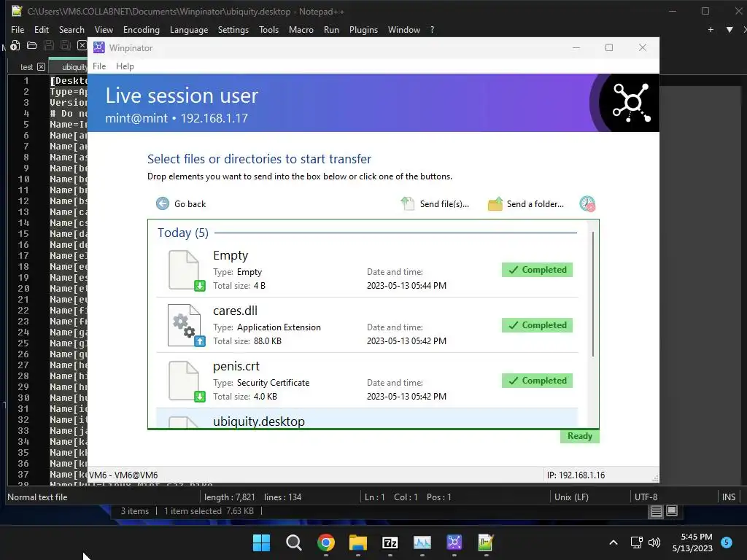Click the Go back button label

pos(190,204)
